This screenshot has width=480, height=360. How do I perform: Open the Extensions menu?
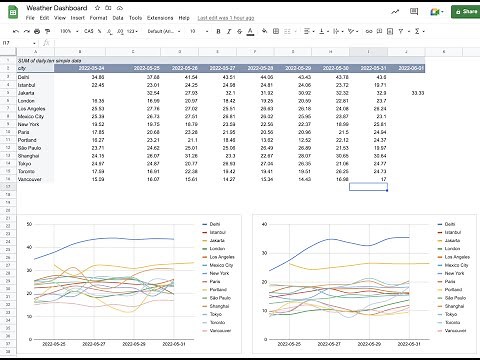160,18
